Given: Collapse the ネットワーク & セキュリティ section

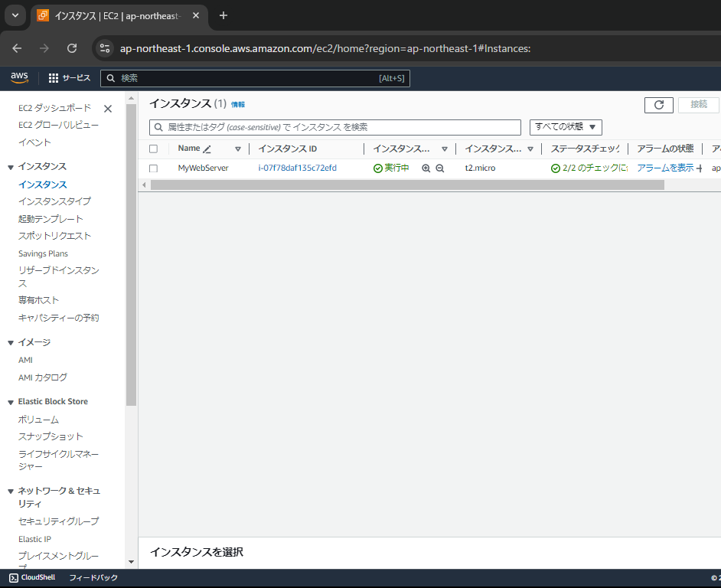Looking at the screenshot, I should pyautogui.click(x=11, y=492).
